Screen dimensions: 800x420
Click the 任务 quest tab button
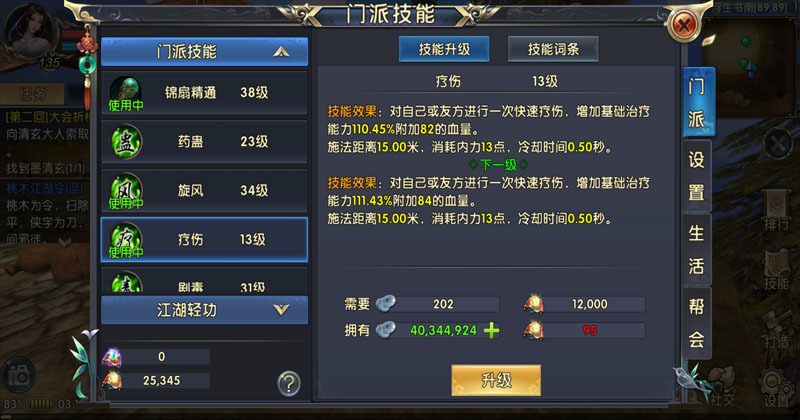(x=32, y=94)
